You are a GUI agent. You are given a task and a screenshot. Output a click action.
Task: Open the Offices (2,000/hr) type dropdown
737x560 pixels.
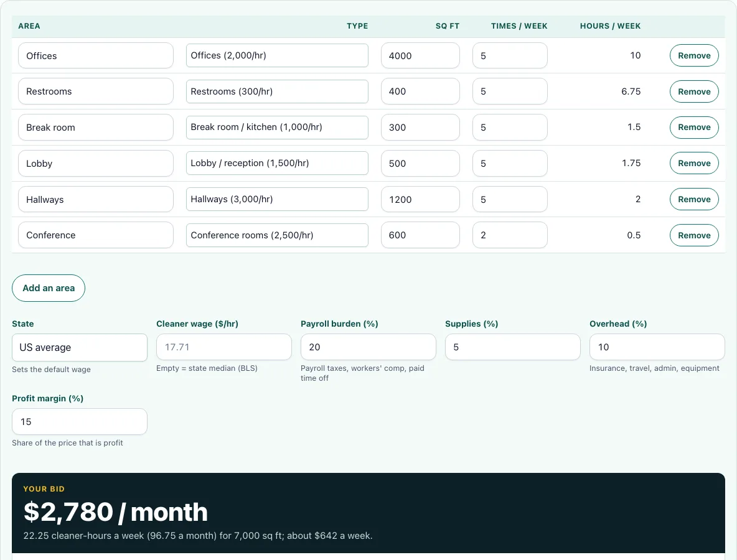tap(277, 55)
